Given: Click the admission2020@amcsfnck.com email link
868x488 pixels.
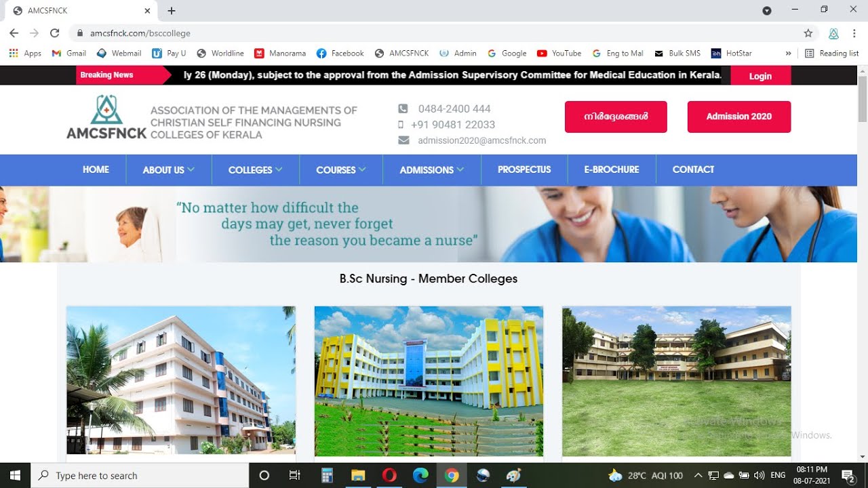Looking at the screenshot, I should (481, 140).
